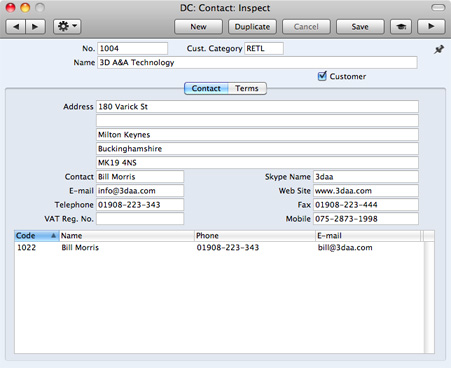Click the Telephone field 01908-223-343
This screenshot has height=368, width=451.
tap(140, 205)
